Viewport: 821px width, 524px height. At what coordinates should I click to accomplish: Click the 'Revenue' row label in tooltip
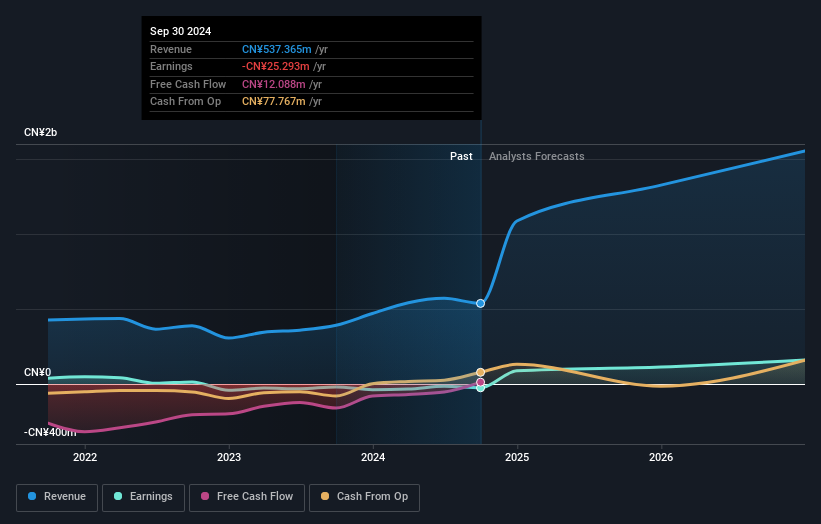[171, 49]
